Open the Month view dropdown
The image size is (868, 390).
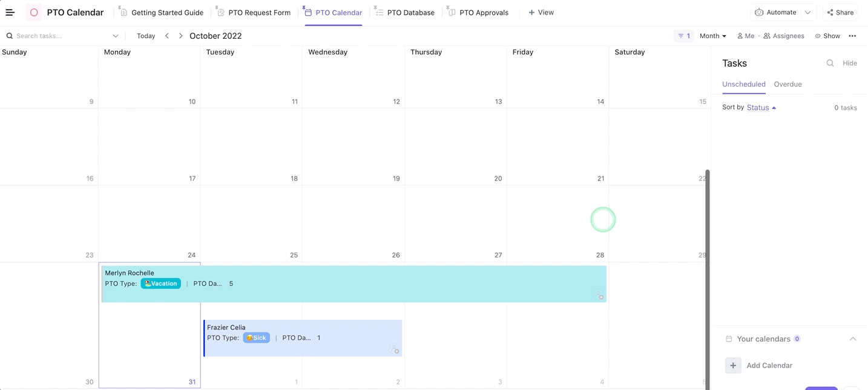[x=712, y=36]
